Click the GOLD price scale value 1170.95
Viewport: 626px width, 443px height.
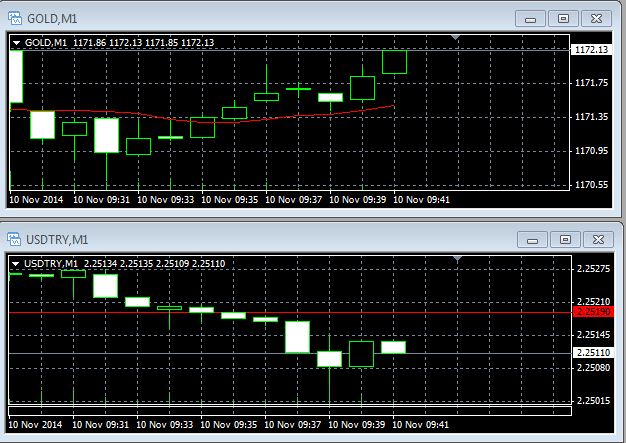(x=591, y=151)
